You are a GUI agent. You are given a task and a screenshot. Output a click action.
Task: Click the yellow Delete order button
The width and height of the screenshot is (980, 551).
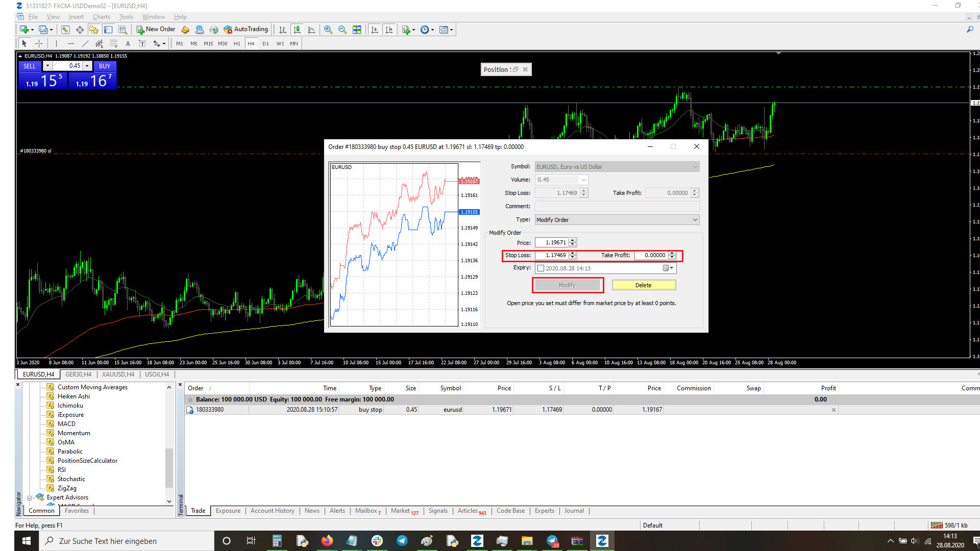pos(643,285)
